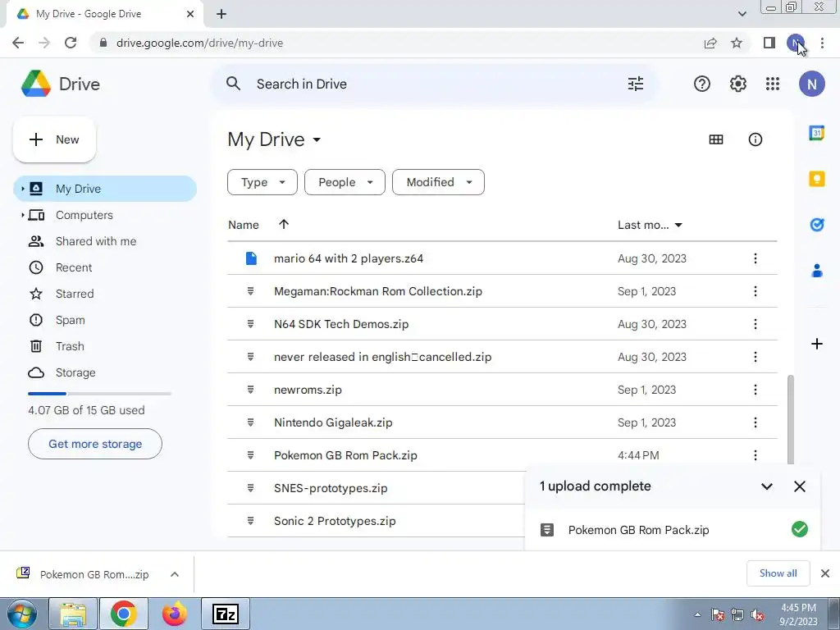Close the upload complete panel
The image size is (840, 630).
(799, 486)
